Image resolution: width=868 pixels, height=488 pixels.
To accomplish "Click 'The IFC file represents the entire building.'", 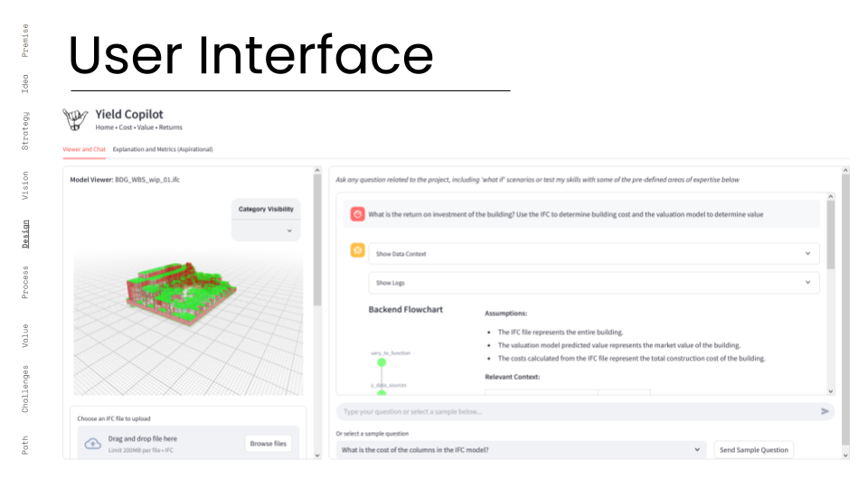I will click(561, 332).
